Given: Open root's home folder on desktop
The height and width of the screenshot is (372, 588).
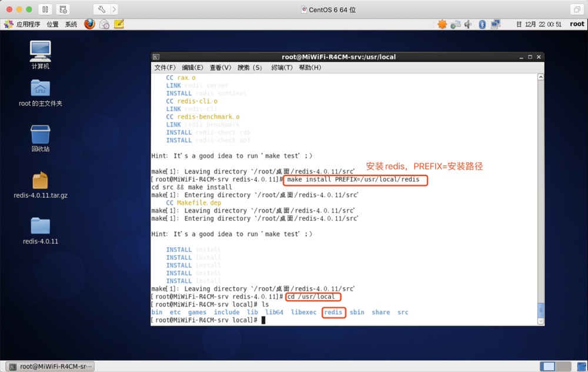Looking at the screenshot, I should tap(40, 88).
